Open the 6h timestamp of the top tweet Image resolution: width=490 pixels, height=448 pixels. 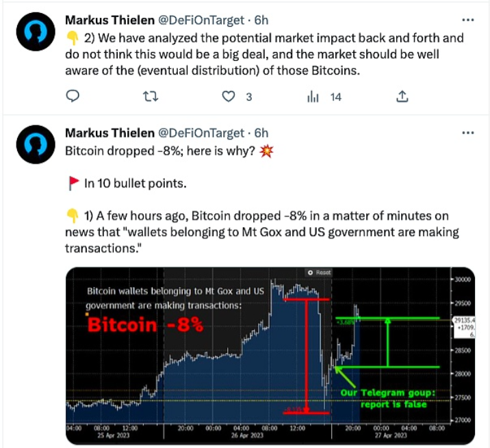(261, 19)
